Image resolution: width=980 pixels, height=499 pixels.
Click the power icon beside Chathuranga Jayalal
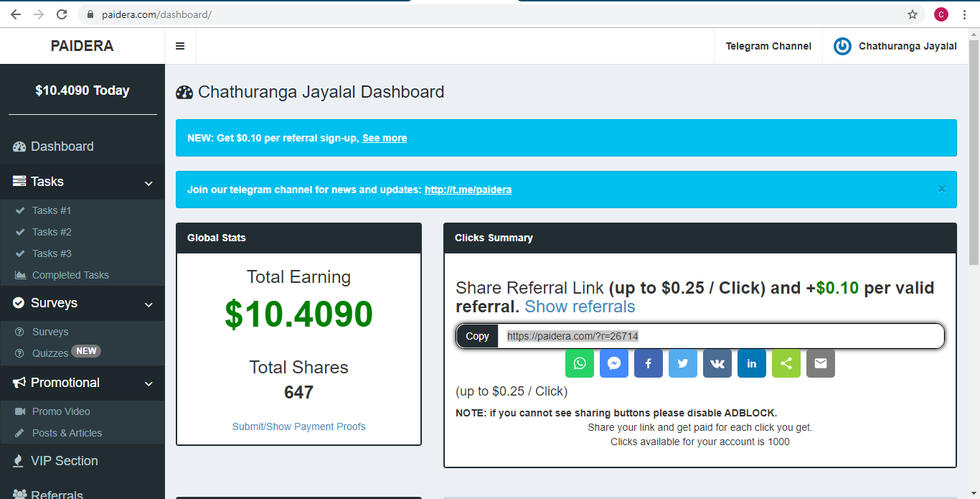842,46
